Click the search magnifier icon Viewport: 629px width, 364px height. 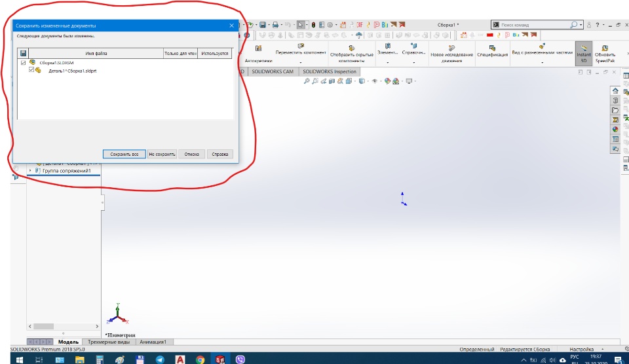[x=574, y=25]
